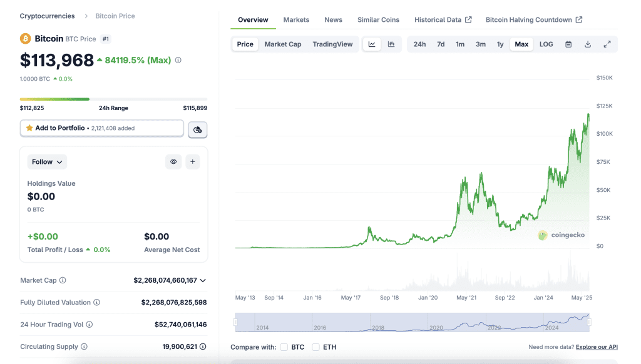Click the Holdings Value label

point(51,183)
